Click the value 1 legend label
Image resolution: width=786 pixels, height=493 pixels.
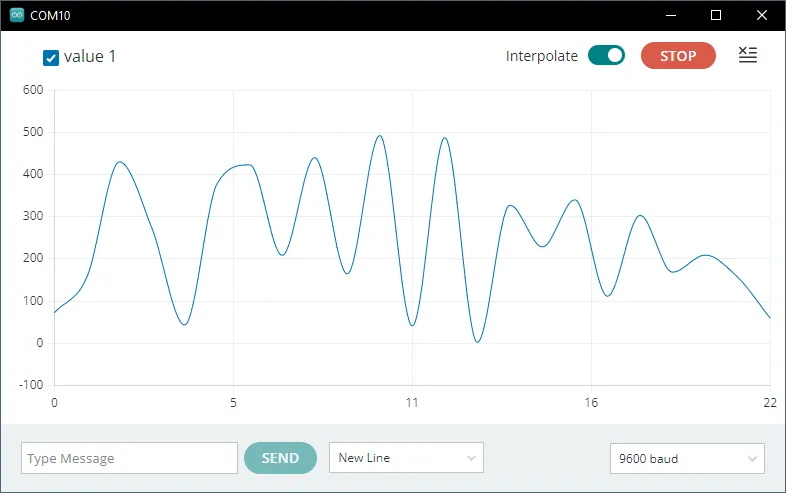pyautogui.click(x=90, y=57)
